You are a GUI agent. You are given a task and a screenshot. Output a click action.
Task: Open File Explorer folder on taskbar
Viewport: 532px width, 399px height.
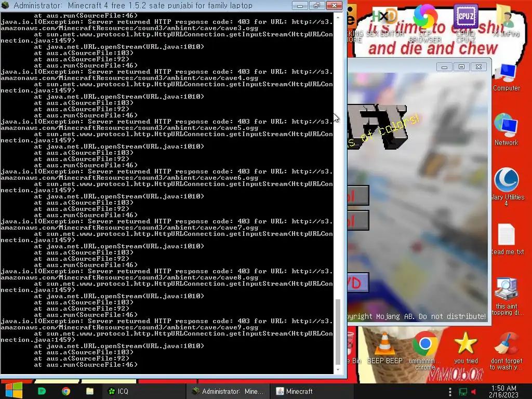click(89, 391)
